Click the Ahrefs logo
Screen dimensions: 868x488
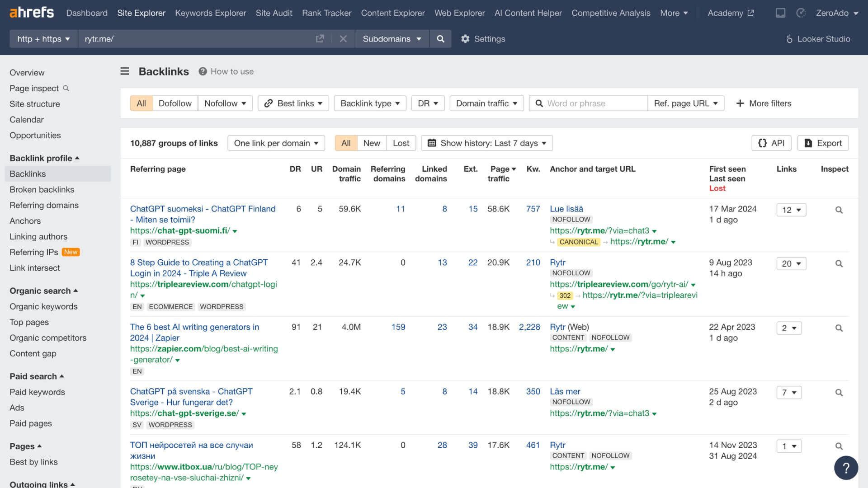(32, 13)
